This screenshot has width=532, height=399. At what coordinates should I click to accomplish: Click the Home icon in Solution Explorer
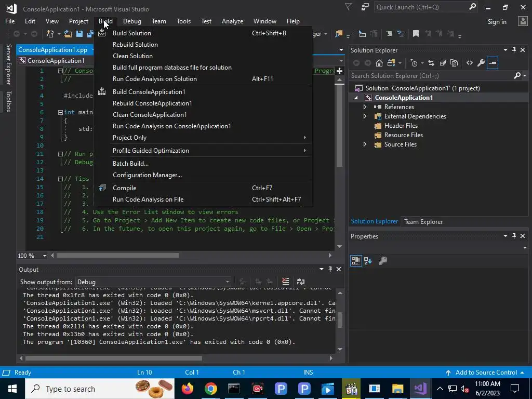[x=379, y=63]
